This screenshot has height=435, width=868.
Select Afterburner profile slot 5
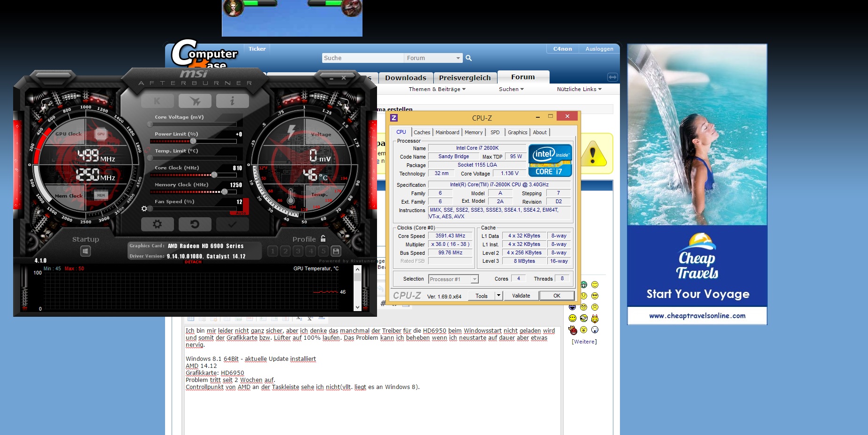[323, 251]
